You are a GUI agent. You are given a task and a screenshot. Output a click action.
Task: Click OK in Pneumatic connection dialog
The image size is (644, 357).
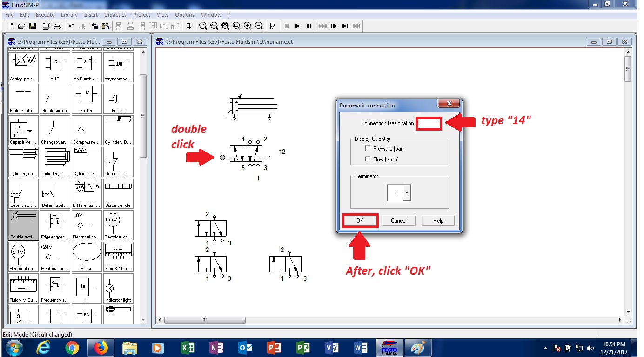[x=360, y=221]
